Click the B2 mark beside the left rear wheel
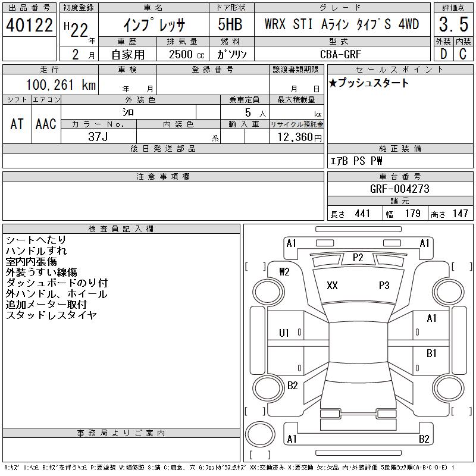Viewport: 476px width, 476px height. [292, 386]
